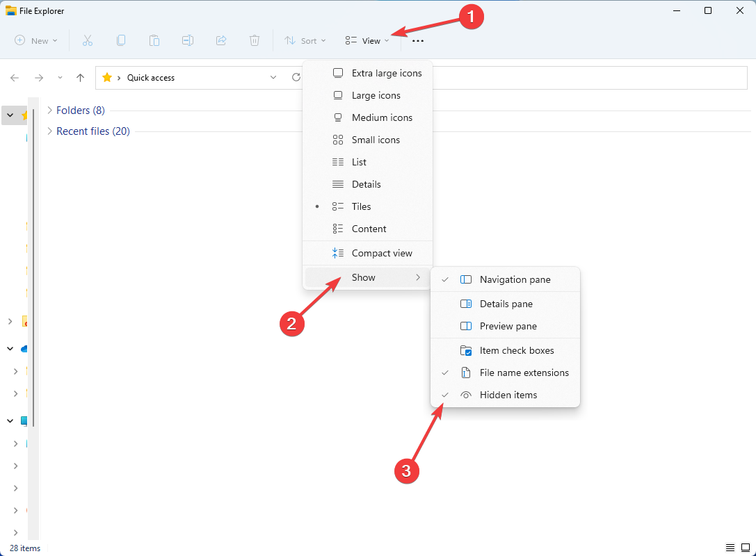This screenshot has width=756, height=556.
Task: Expand the Recent files (20) group
Action: 49,131
